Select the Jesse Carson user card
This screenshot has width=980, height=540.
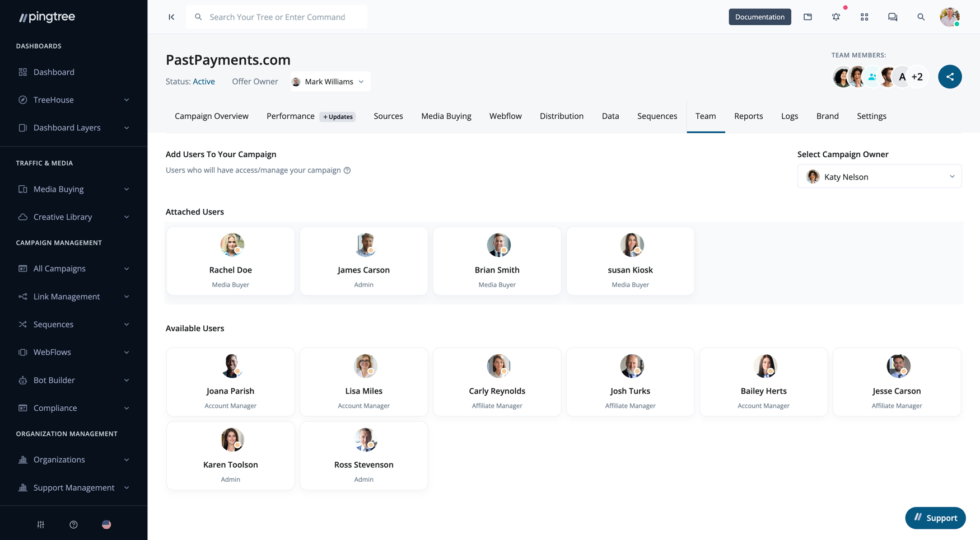pos(897,382)
